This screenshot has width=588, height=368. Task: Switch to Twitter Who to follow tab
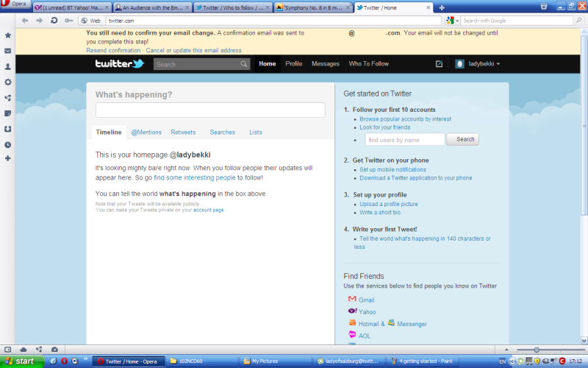click(x=232, y=7)
